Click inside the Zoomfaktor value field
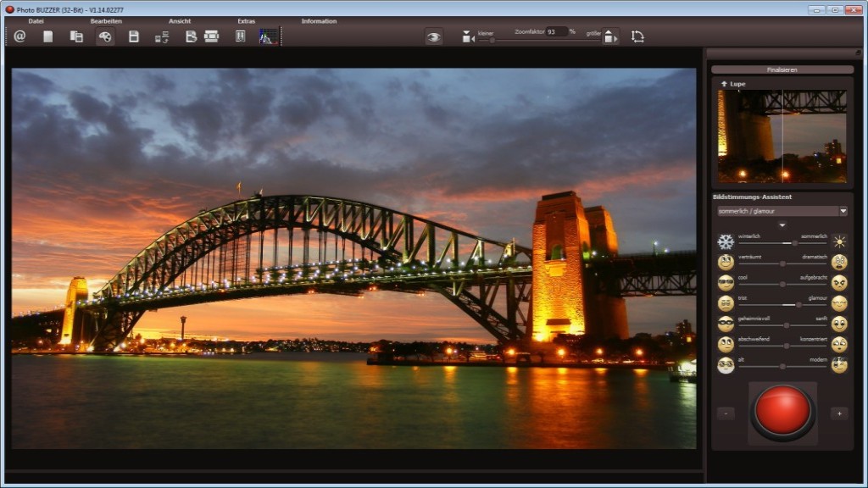This screenshot has width=868, height=488. (557, 31)
